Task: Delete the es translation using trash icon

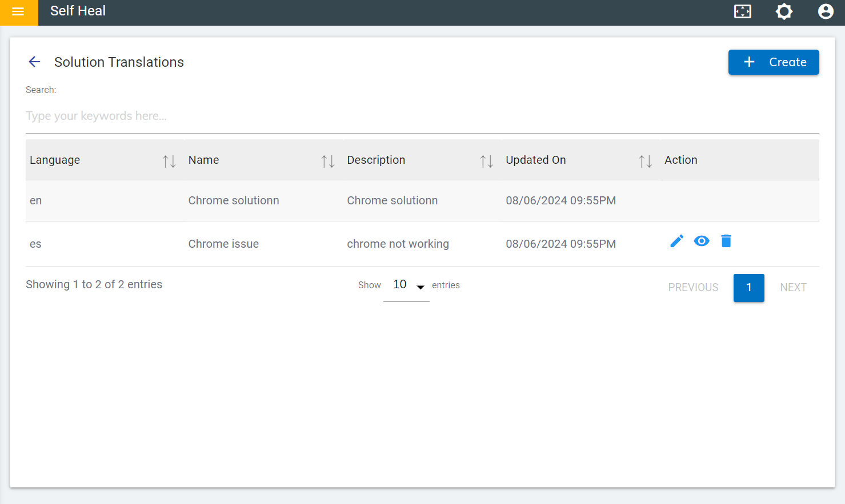Action: [726, 241]
